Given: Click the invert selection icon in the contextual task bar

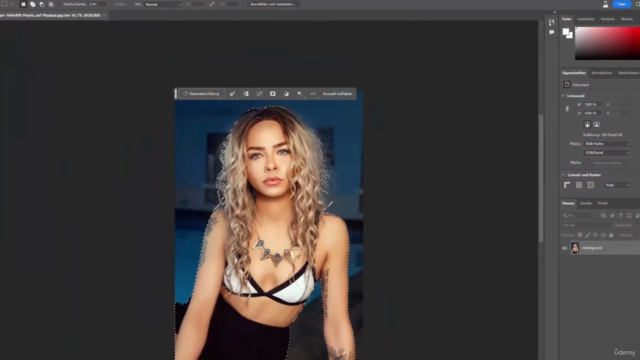Looking at the screenshot, I should coord(246,94).
